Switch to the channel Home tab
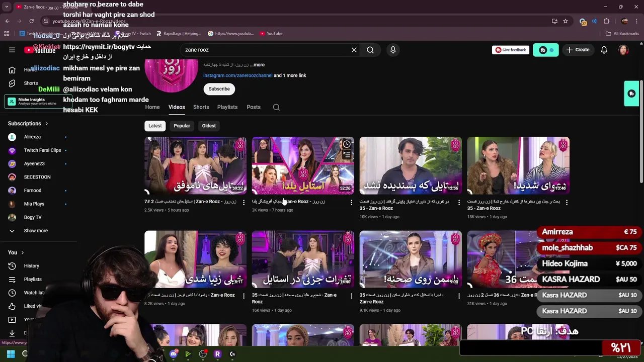 click(152, 107)
